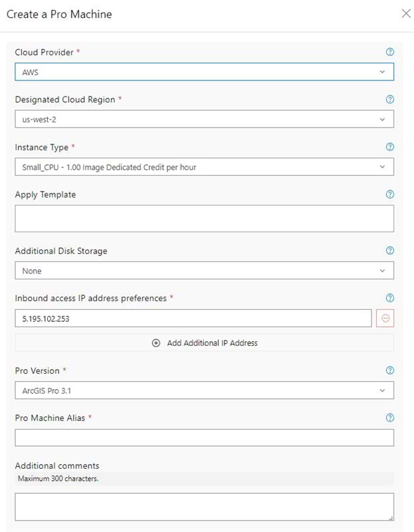Open the Apply Template help tooltip icon
Image resolution: width=414 pixels, height=532 pixels.
(390, 194)
